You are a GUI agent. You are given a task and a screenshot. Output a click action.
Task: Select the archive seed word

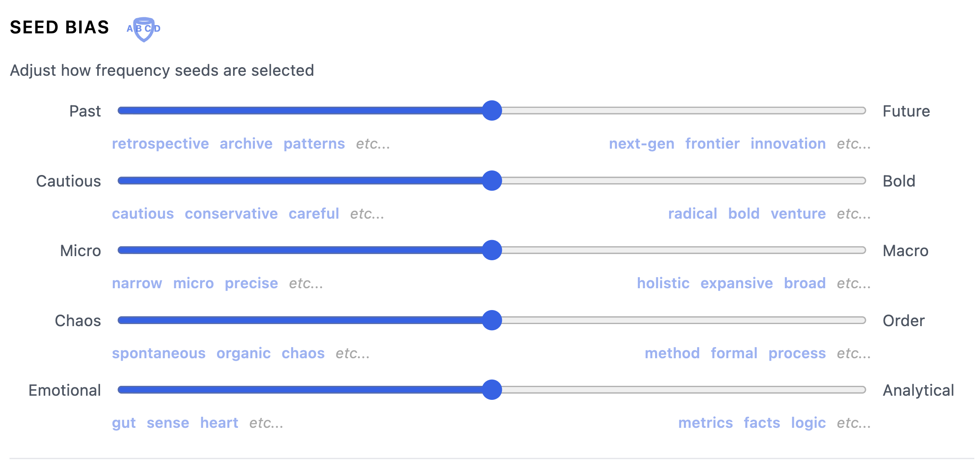coord(246,144)
